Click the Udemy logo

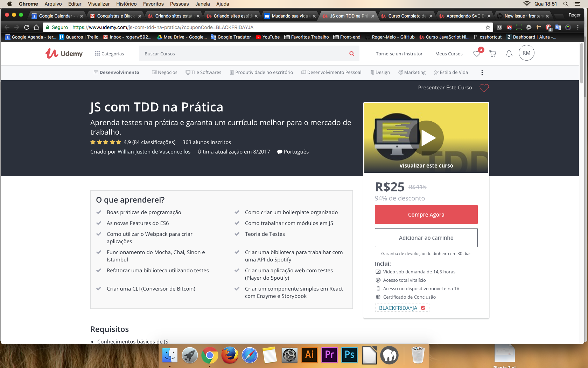pos(64,53)
